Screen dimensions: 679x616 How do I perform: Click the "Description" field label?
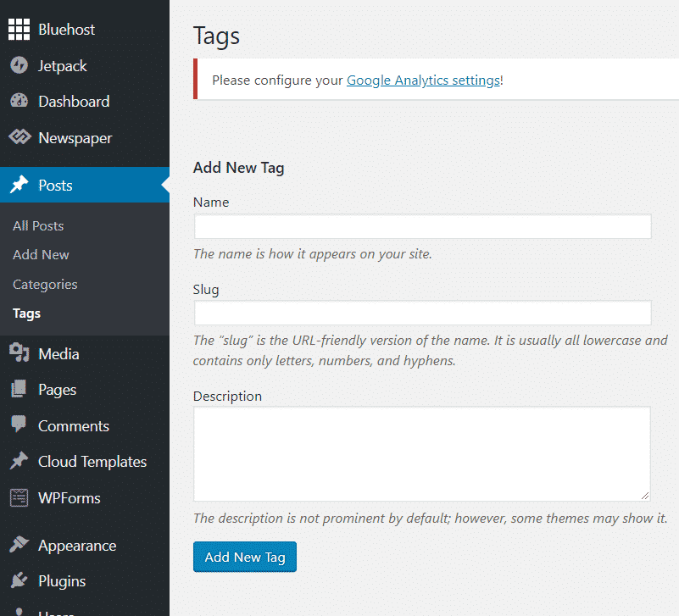click(227, 397)
